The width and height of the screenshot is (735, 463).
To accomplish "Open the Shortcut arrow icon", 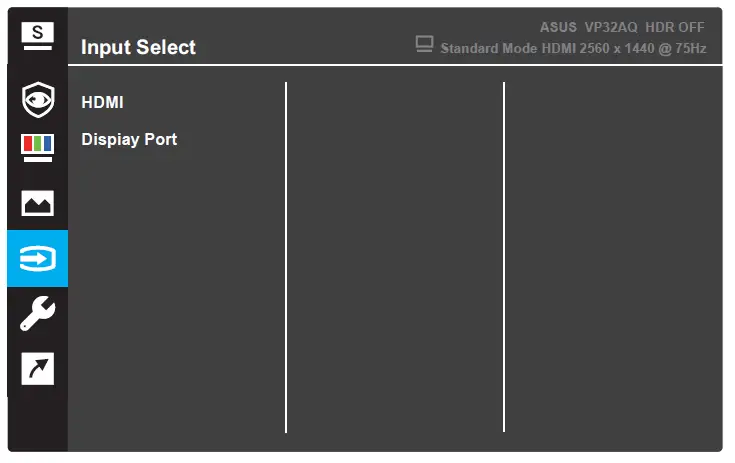I will 37,369.
